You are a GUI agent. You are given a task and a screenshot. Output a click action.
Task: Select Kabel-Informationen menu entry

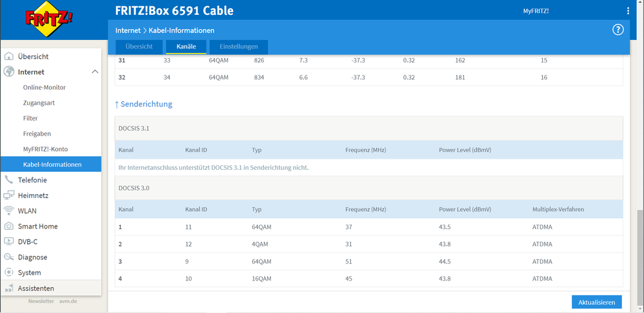[x=51, y=165]
